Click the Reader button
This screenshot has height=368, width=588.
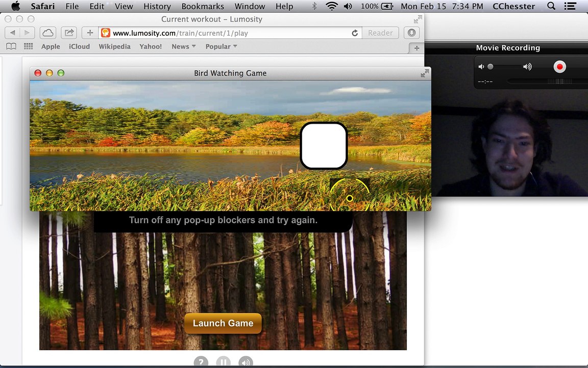coord(380,33)
